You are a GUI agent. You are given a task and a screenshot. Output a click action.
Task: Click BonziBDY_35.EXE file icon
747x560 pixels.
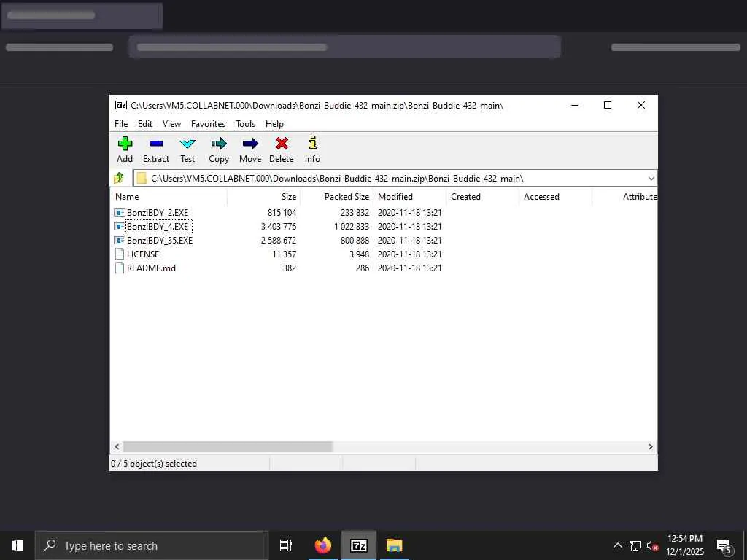point(120,240)
